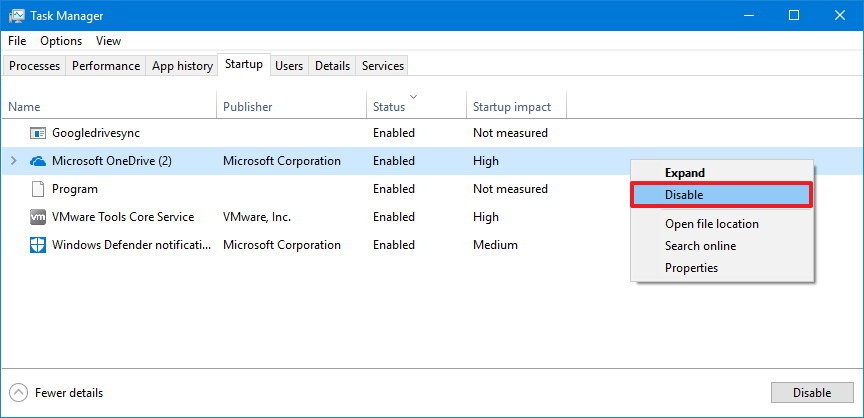The width and height of the screenshot is (864, 418).
Task: Select the Startup tab
Action: pos(244,64)
